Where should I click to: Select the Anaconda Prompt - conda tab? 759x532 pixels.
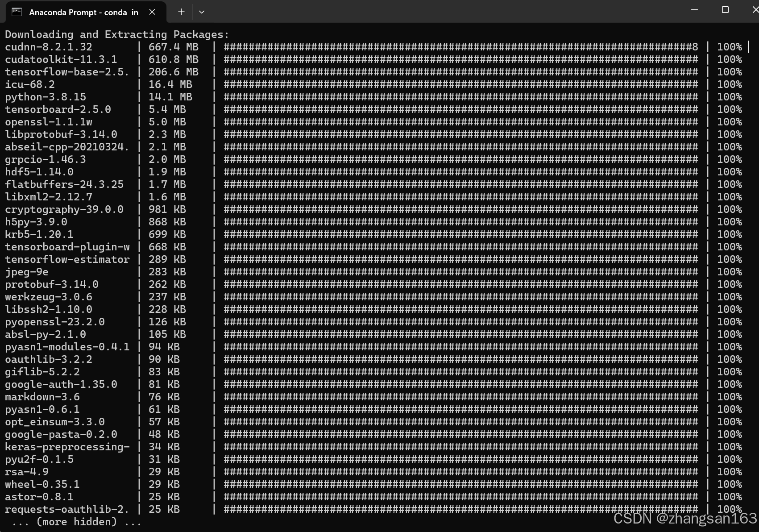tap(80, 12)
